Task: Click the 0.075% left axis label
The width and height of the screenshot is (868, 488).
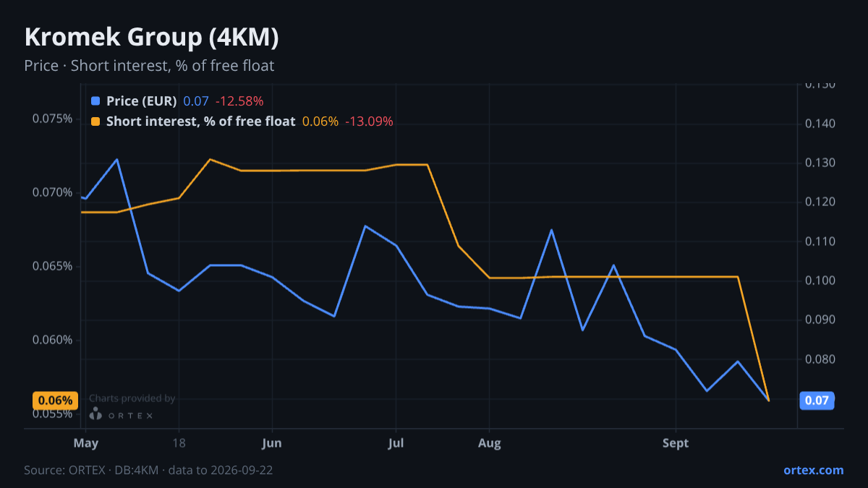Action: pos(53,119)
